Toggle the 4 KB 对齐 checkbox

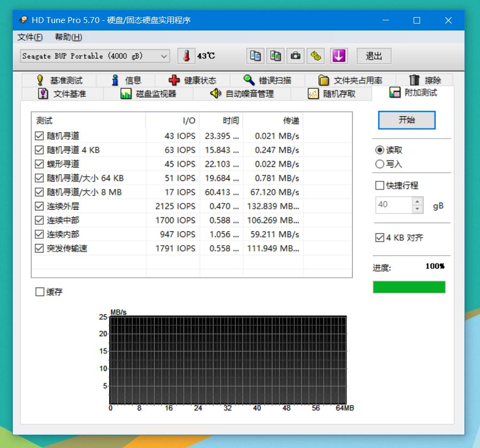tap(379, 238)
